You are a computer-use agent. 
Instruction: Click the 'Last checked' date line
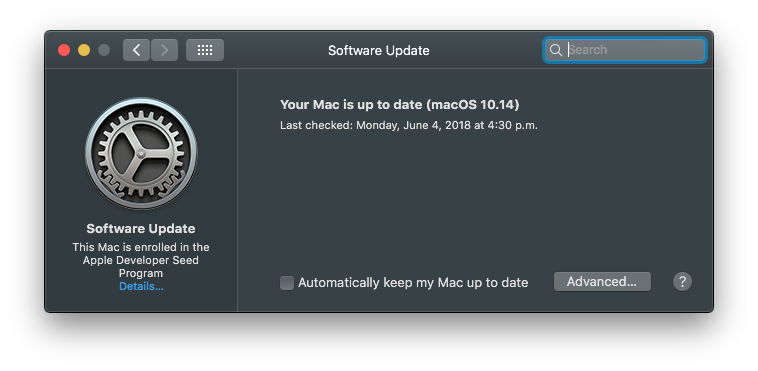(408, 125)
